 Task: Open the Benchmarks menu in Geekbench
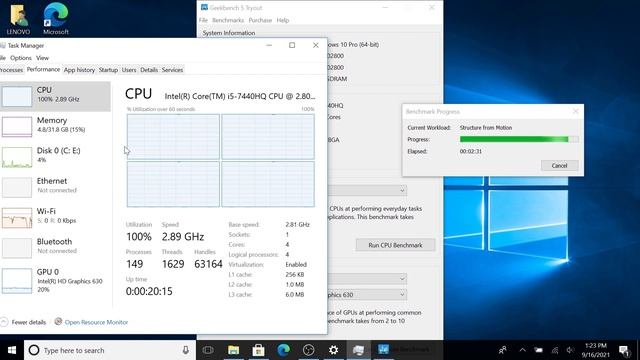coord(228,20)
